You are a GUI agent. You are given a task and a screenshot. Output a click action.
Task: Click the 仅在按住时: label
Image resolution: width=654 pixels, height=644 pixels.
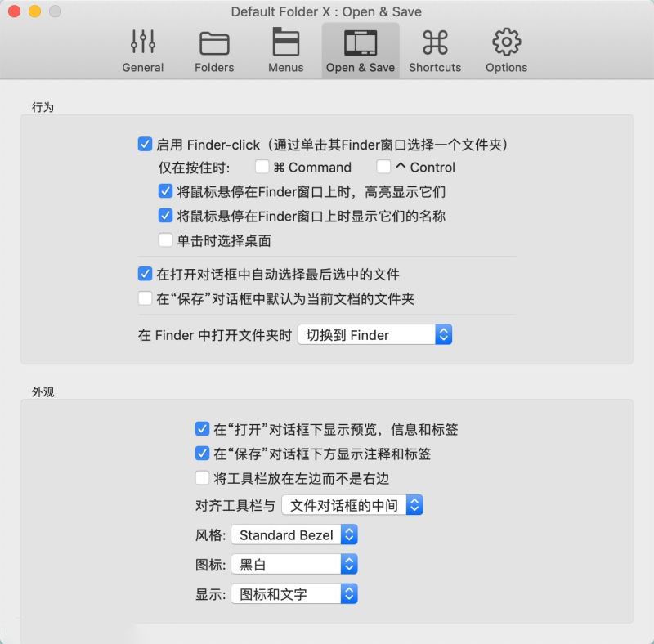click(194, 168)
